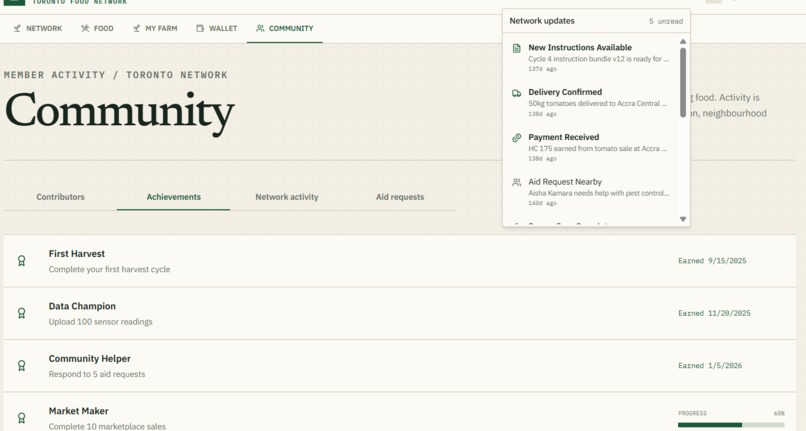Viewport: 806px width, 431px height.
Task: Click the '5 unread' label
Action: pos(666,21)
